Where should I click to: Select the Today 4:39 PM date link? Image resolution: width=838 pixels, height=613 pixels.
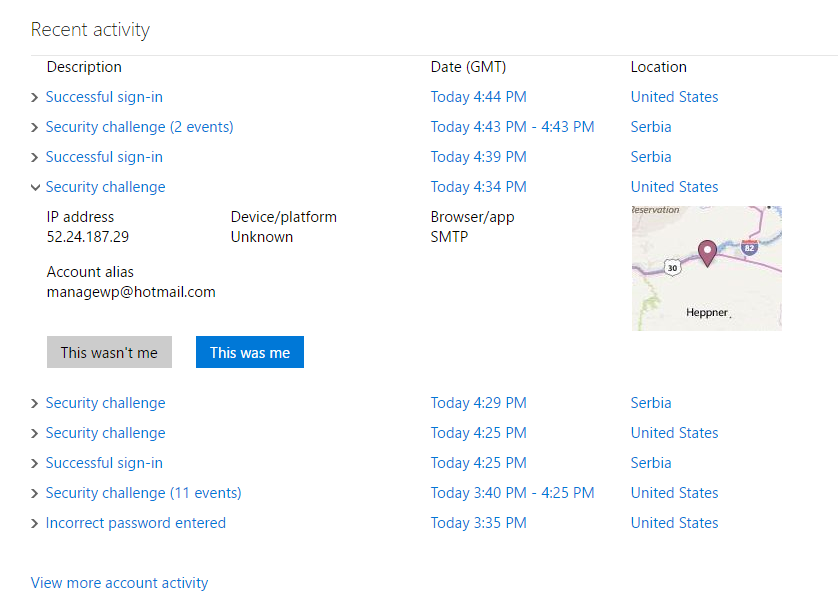tap(478, 157)
